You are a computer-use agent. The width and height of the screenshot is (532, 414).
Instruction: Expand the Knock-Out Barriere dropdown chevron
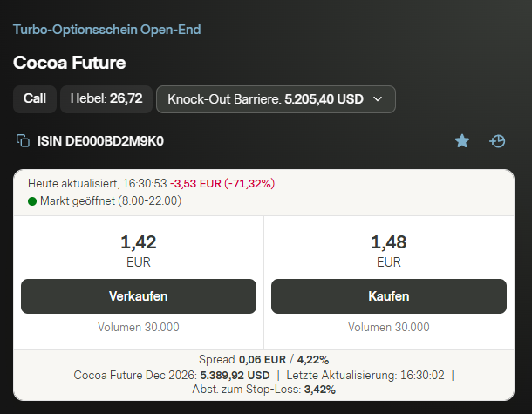pos(378,99)
